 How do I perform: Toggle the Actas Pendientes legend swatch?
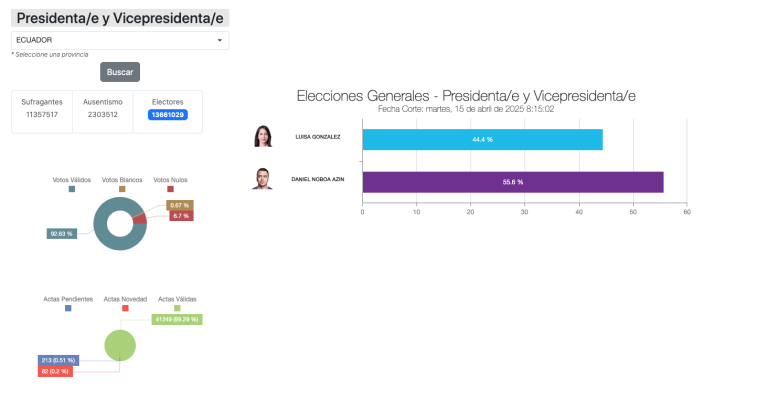pos(68,308)
